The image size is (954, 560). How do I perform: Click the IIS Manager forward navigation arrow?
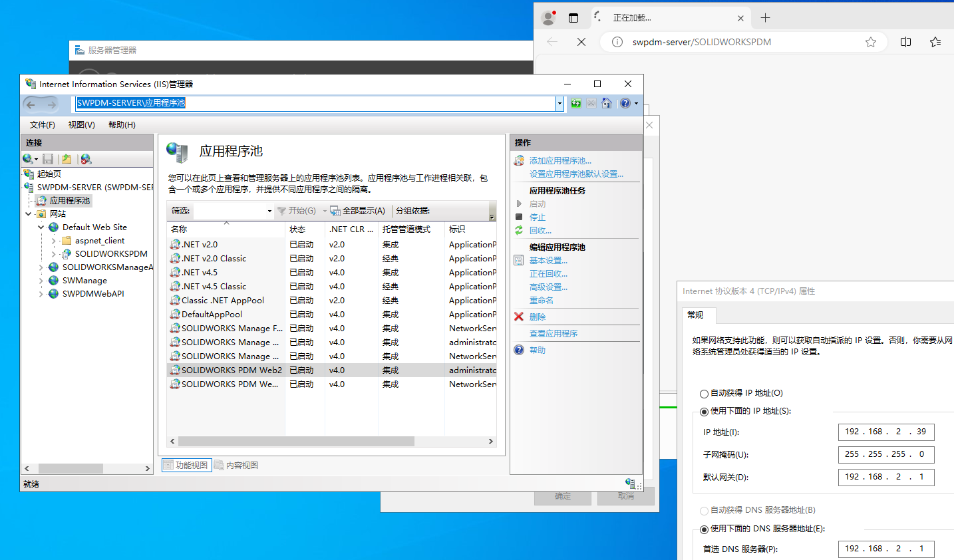click(x=51, y=104)
